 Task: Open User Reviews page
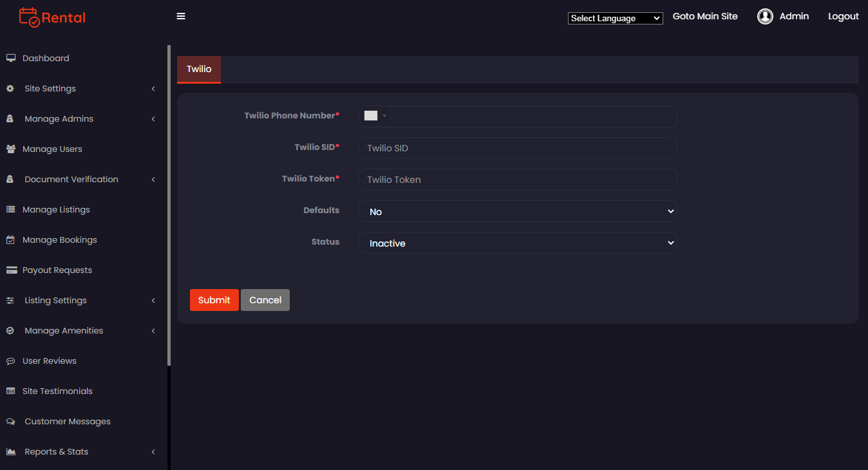coord(49,361)
